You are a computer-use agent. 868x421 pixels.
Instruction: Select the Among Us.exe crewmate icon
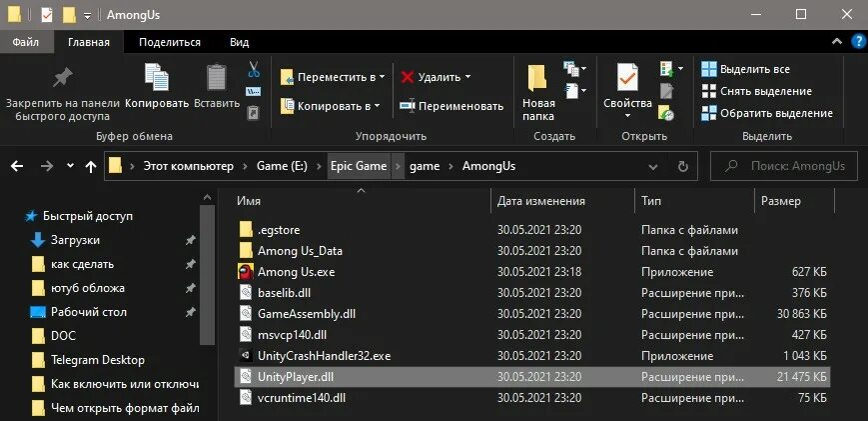(x=246, y=272)
